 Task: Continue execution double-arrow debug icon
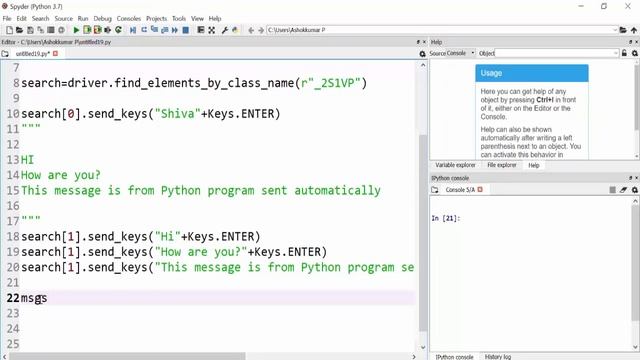pyautogui.click(x=175, y=30)
